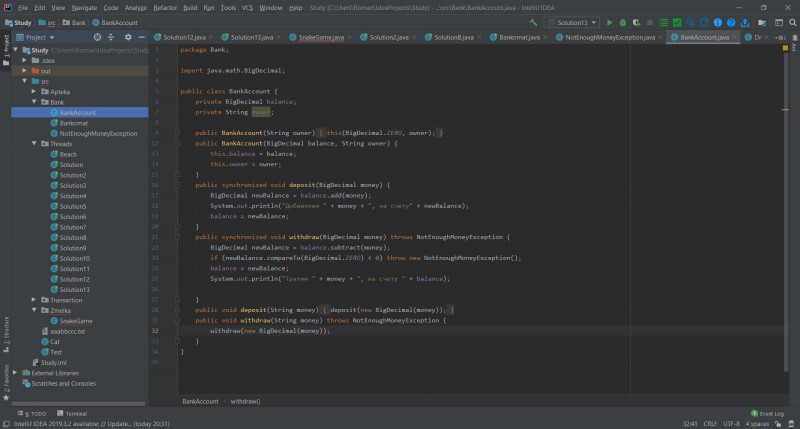
Task: Click the blue magnifier toolbar icon
Action: [x=690, y=22]
